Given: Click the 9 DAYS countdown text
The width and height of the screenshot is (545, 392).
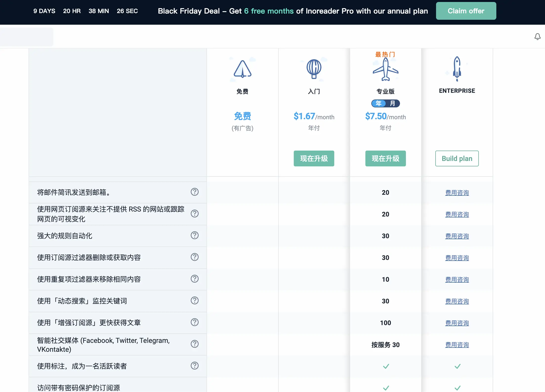Looking at the screenshot, I should coord(44,11).
